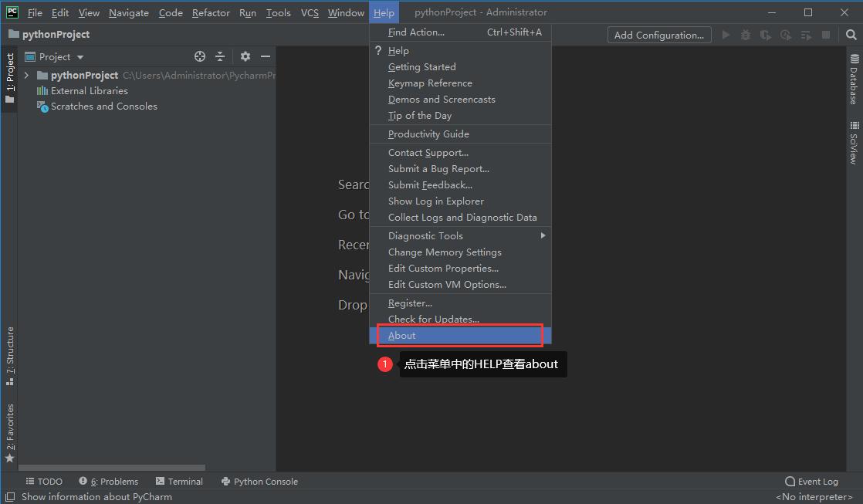Hide the Project panel with minimize icon
This screenshot has height=504, width=863.
point(265,56)
